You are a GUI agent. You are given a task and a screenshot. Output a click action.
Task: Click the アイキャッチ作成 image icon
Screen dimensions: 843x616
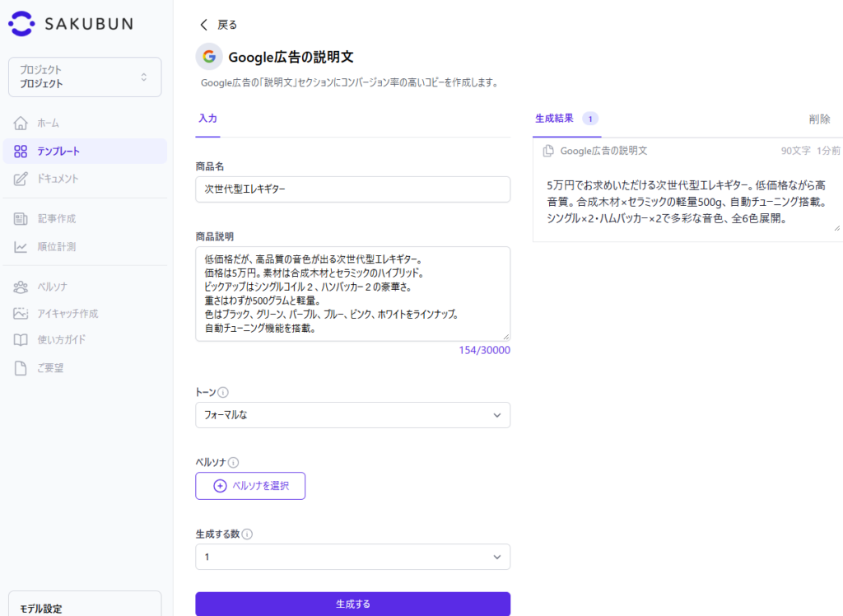click(21, 313)
